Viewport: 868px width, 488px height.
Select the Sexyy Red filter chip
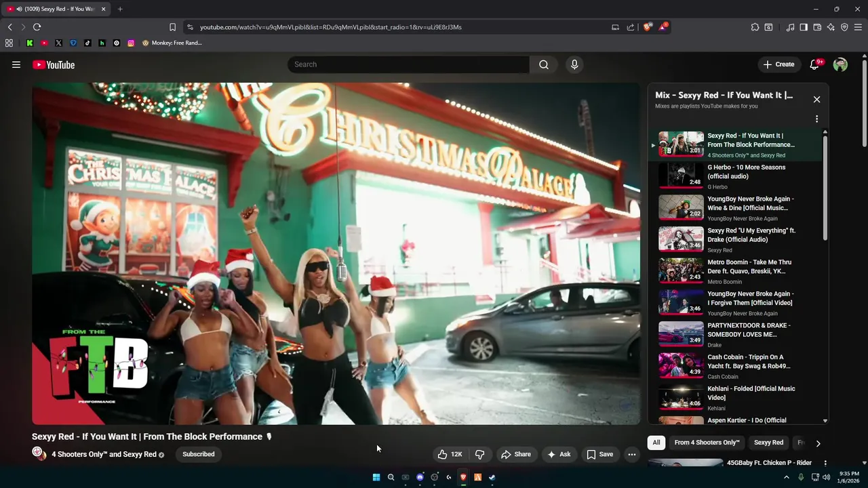(768, 443)
